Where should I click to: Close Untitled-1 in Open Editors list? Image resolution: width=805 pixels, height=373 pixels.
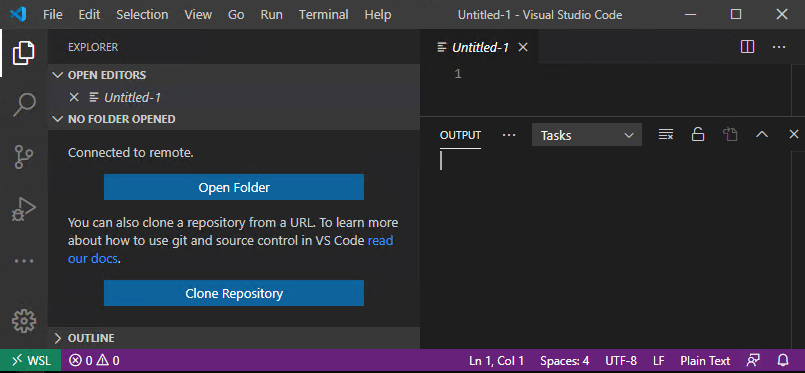pyautogui.click(x=74, y=97)
